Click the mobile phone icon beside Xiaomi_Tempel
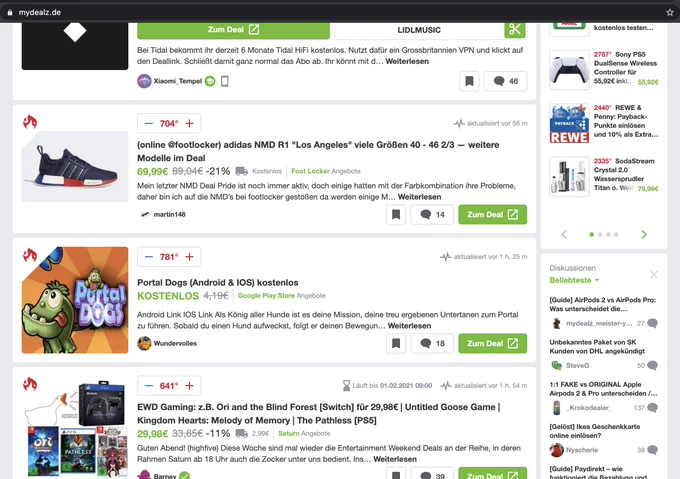Image resolution: width=680 pixels, height=479 pixels. [225, 81]
